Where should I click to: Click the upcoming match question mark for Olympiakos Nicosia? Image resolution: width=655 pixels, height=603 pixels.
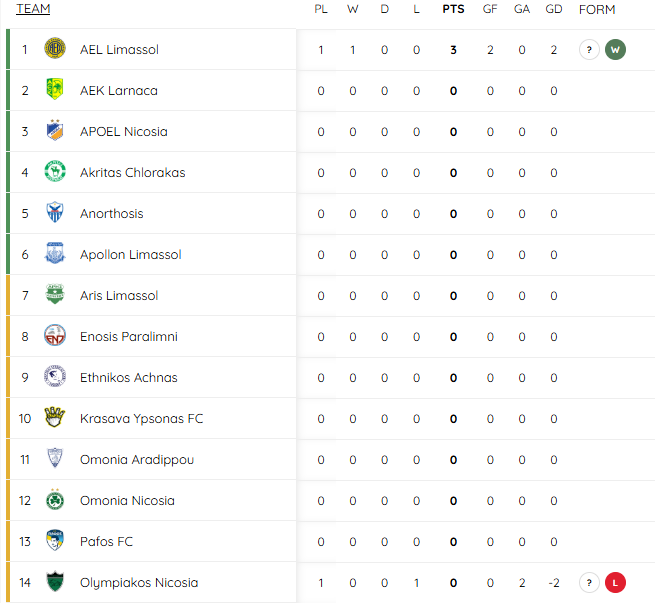[589, 583]
